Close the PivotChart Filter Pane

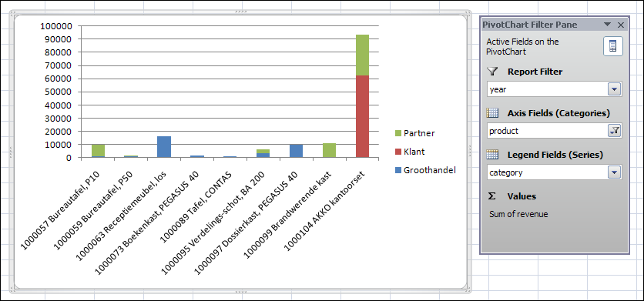pyautogui.click(x=621, y=25)
